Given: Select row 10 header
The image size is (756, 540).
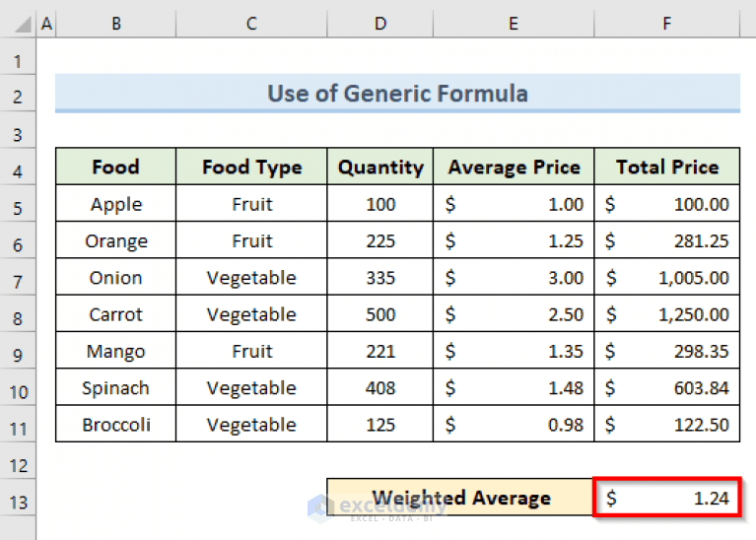Looking at the screenshot, I should (x=18, y=387).
